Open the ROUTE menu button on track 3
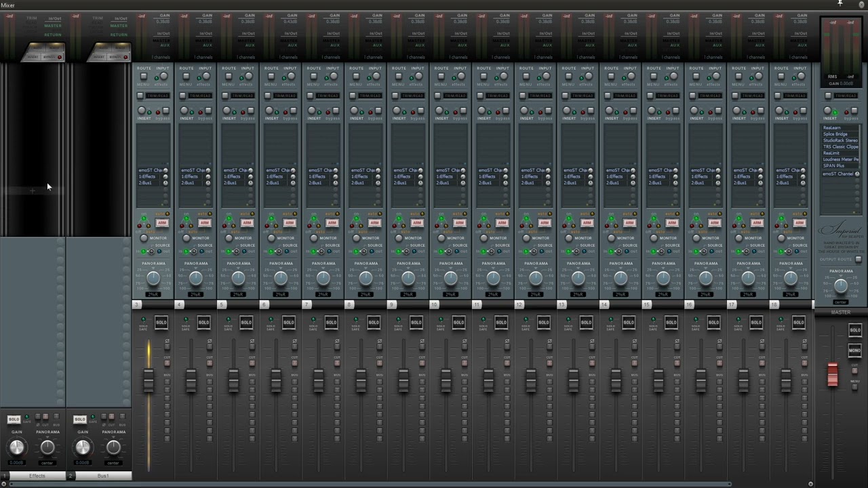The width and height of the screenshot is (868, 488). pos(144,76)
